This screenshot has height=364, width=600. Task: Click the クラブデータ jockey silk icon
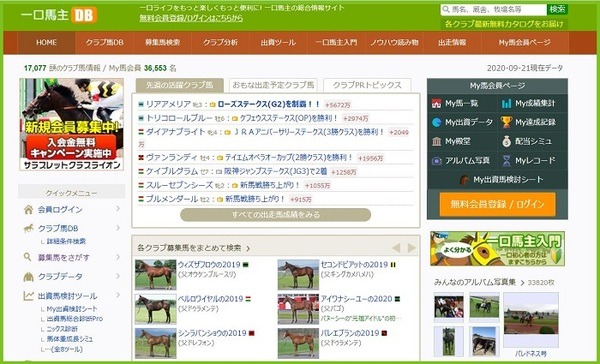coord(28,277)
